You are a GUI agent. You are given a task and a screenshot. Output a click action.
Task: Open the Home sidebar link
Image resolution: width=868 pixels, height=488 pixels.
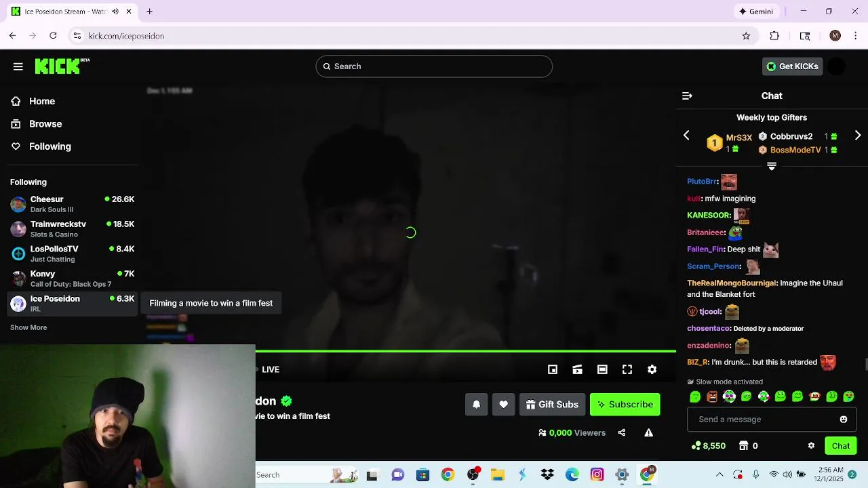[41, 101]
